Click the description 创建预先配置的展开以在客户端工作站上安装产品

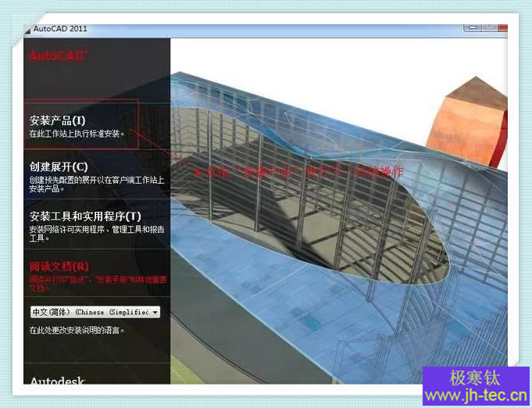[x=97, y=184]
